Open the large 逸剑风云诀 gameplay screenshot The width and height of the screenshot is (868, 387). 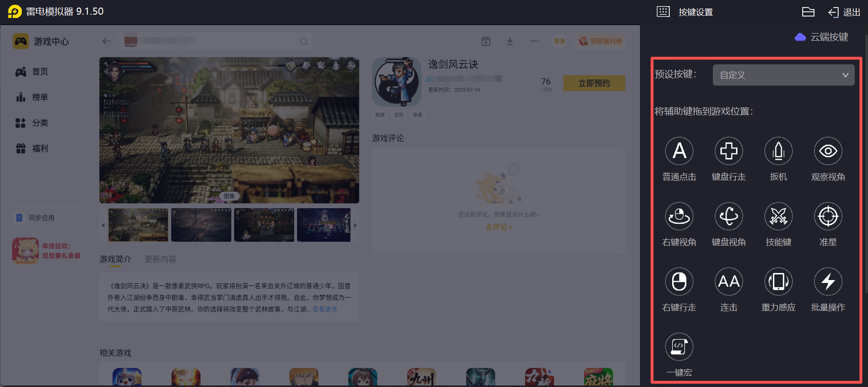pos(229,130)
